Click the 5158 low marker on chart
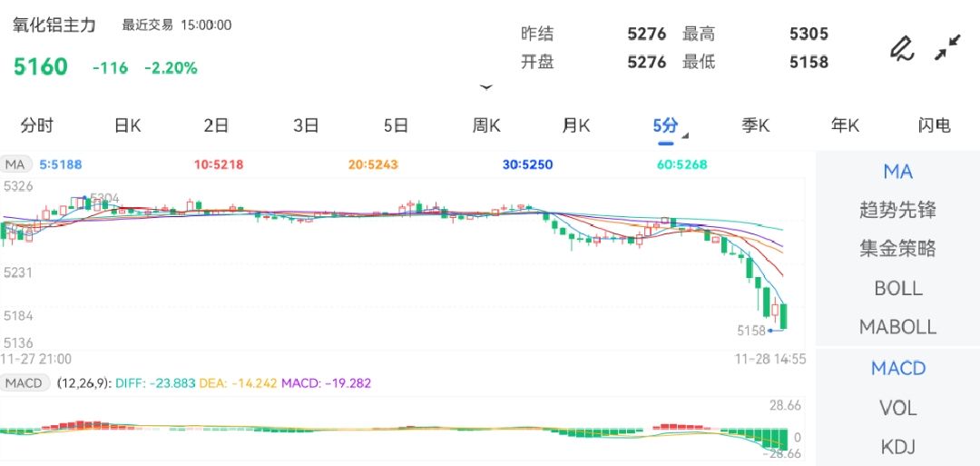The image size is (980, 466). (x=751, y=331)
